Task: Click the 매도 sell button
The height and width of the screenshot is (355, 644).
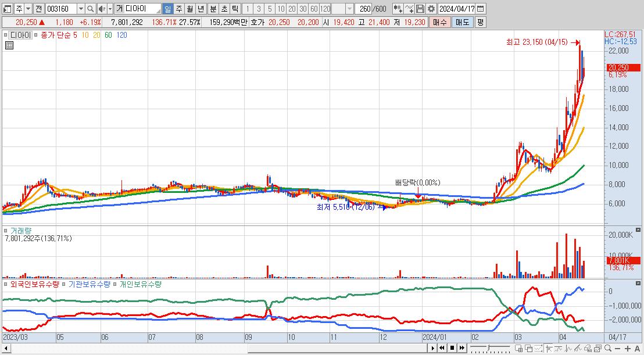Action: coord(463,22)
